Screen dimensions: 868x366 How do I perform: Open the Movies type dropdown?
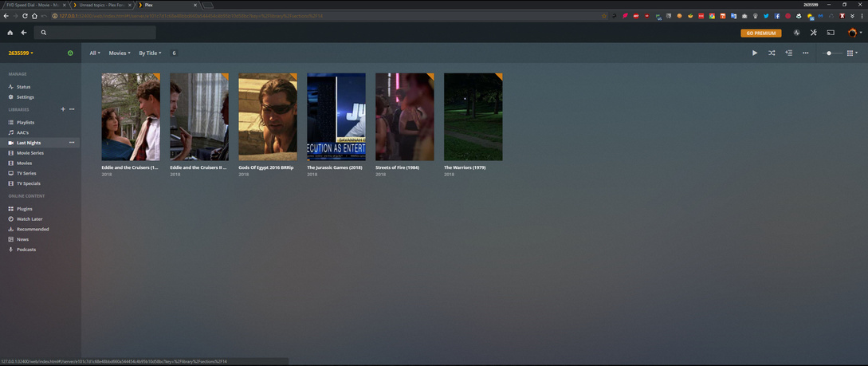[x=119, y=53]
